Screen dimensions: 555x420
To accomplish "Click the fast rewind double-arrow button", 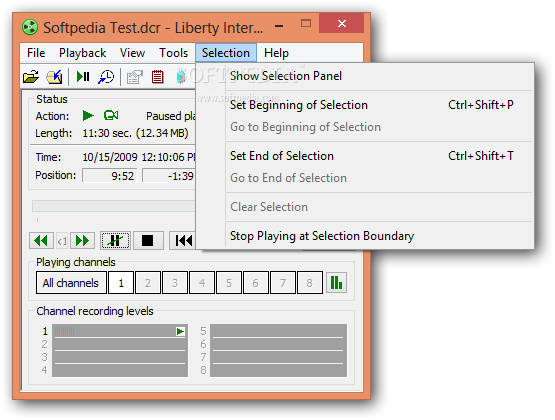I will pyautogui.click(x=41, y=241).
